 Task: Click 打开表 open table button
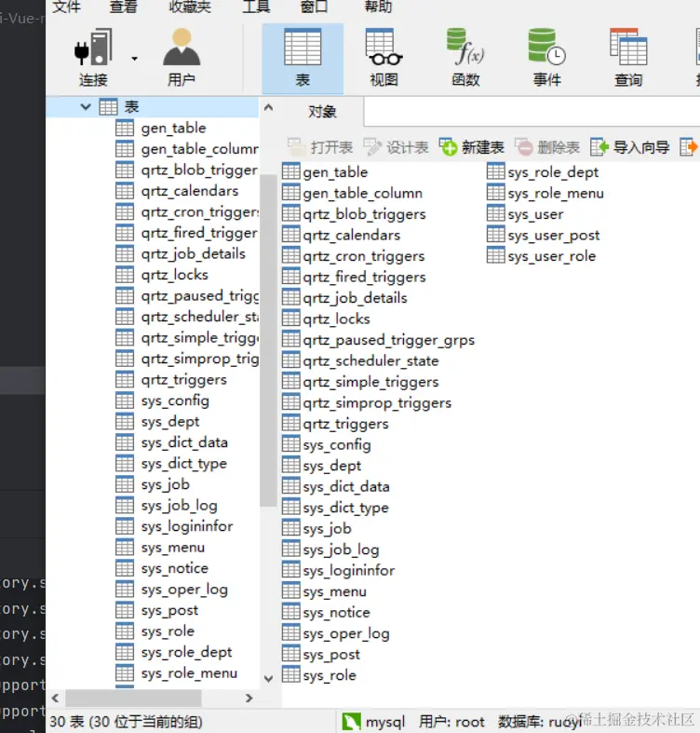pos(320,147)
